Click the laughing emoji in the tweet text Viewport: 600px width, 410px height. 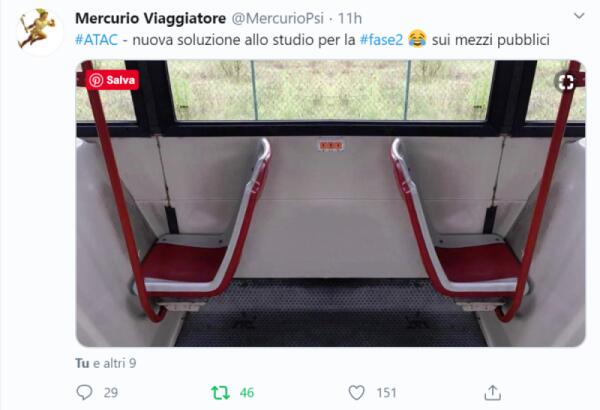[x=417, y=39]
